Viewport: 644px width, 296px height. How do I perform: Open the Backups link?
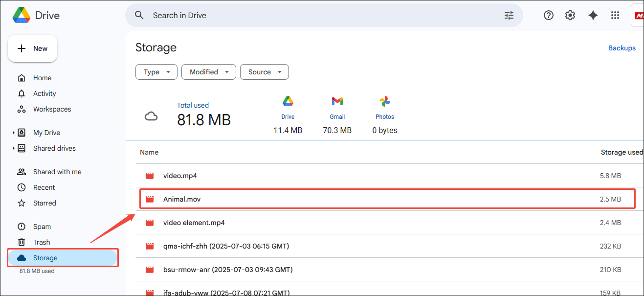coord(622,48)
